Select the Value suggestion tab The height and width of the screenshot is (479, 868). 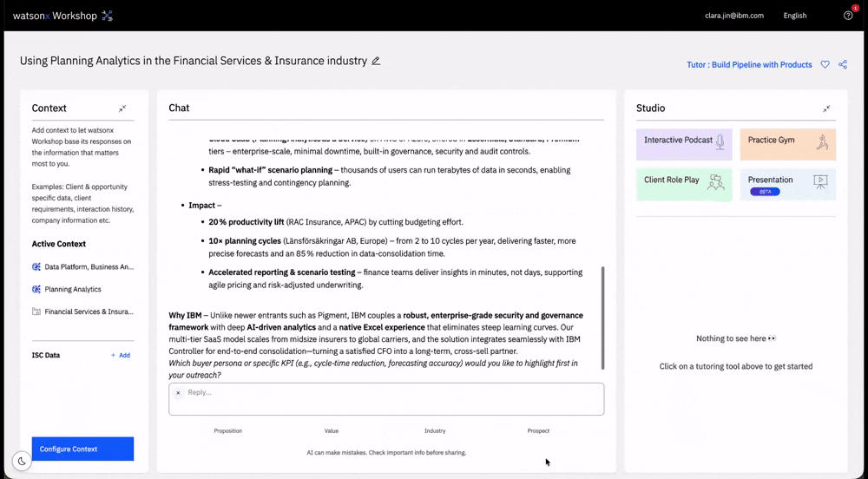coord(331,431)
